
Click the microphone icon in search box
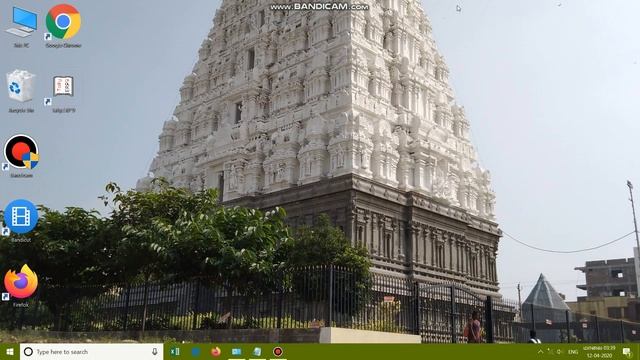155,352
